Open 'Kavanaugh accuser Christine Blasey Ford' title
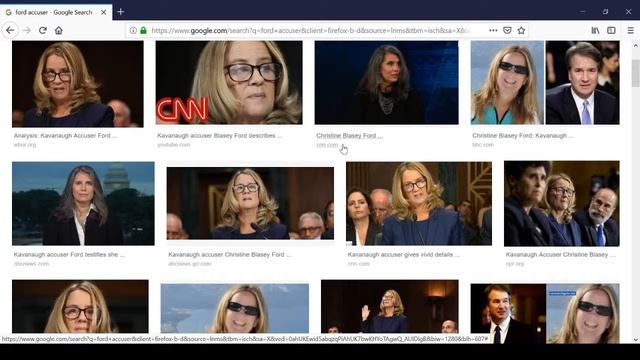Image resolution: width=640 pixels, height=360 pixels. coord(229,254)
